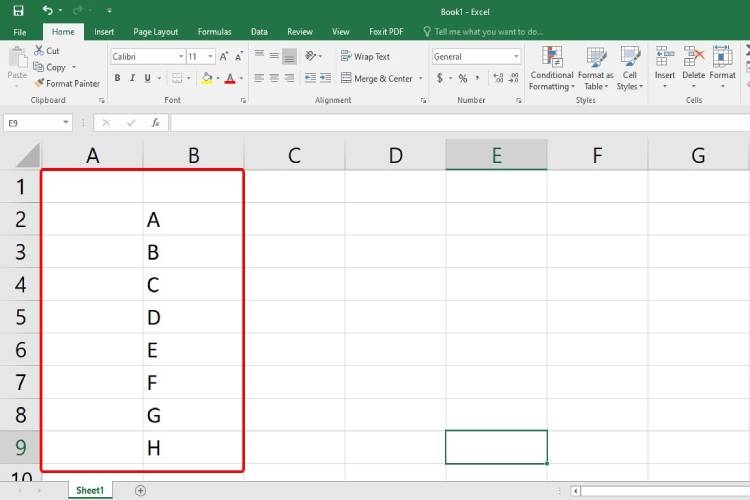Click the Paste button
This screenshot has width=750, height=500.
point(17,67)
